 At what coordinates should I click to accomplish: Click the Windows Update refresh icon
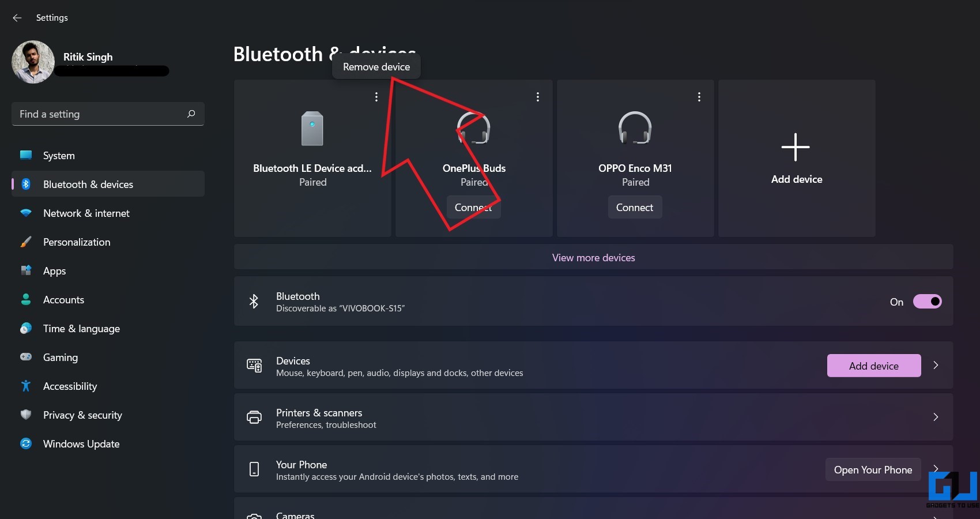[x=26, y=443]
